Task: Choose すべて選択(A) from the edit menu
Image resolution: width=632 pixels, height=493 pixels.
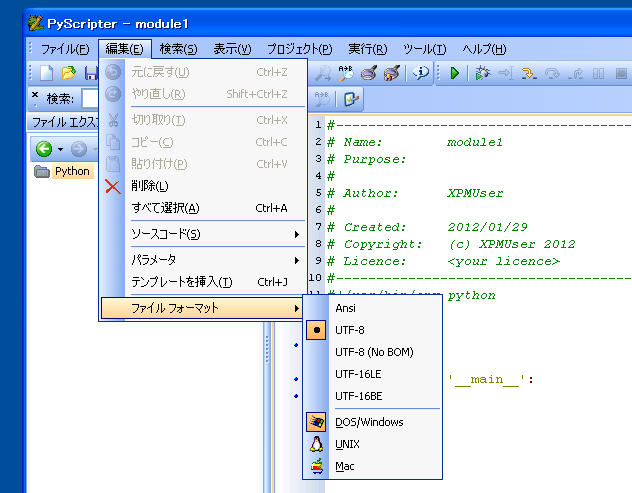Action: (x=204, y=208)
